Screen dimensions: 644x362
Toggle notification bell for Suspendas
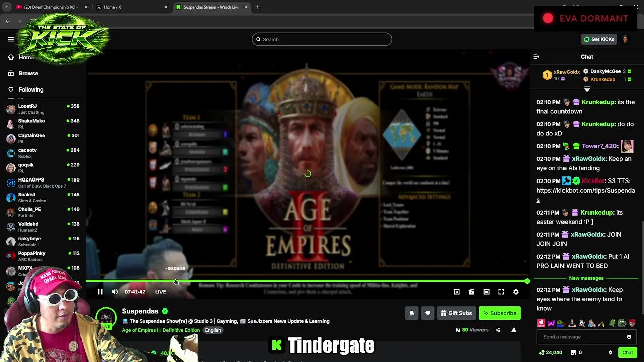tap(411, 313)
